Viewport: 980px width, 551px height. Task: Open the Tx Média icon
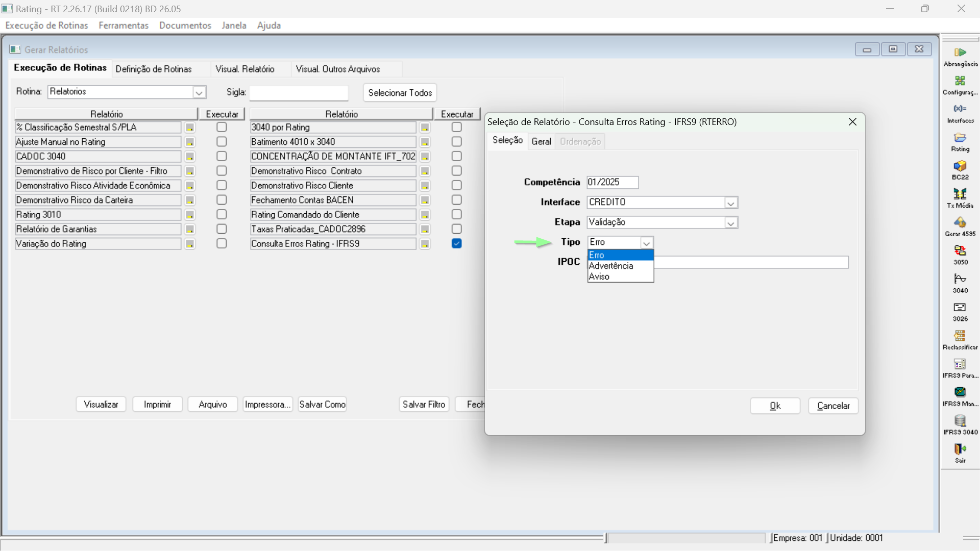[960, 194]
